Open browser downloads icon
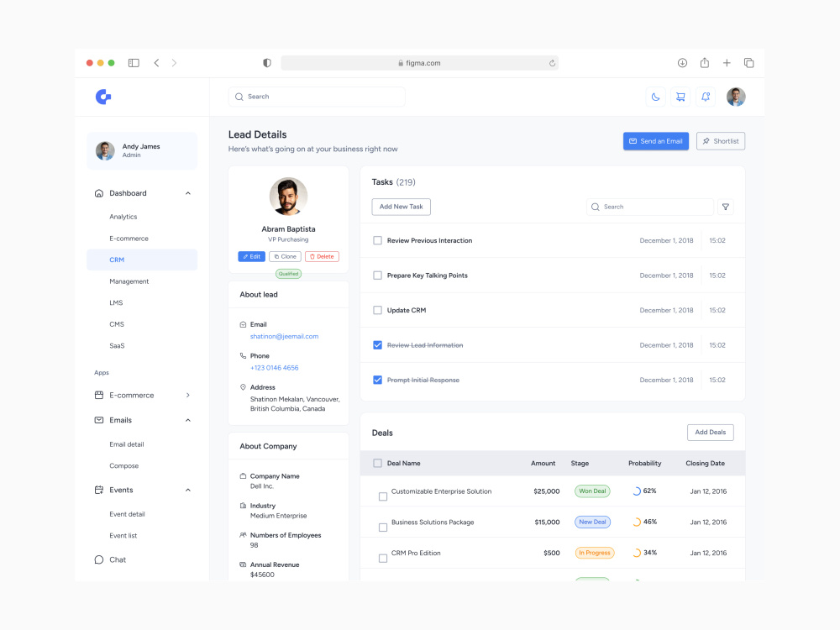The height and width of the screenshot is (630, 840). [x=682, y=63]
